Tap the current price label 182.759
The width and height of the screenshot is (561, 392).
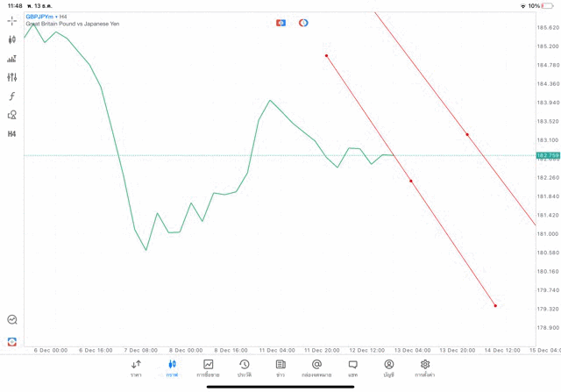pyautogui.click(x=547, y=156)
